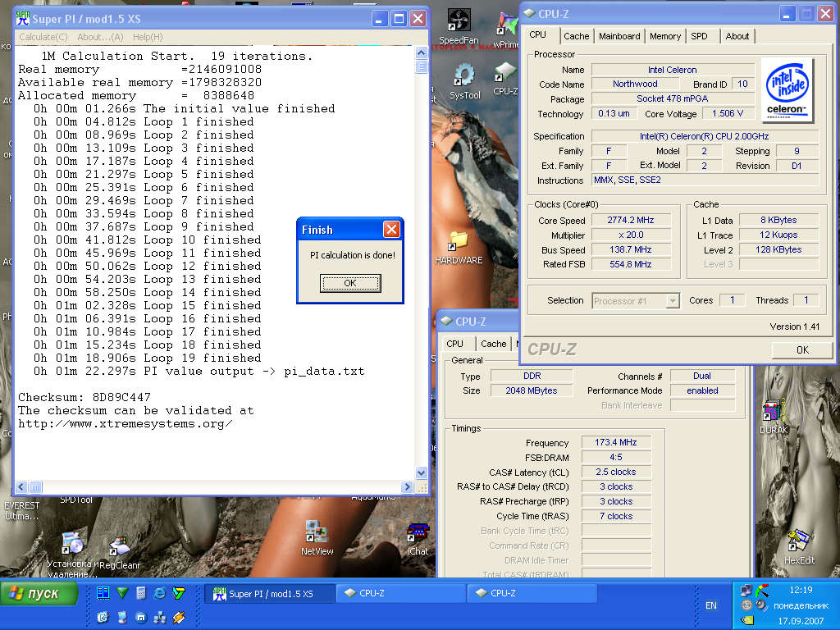Click the network computers quick launch icon
Viewport: 840px width, 630px height.
pyautogui.click(x=160, y=619)
